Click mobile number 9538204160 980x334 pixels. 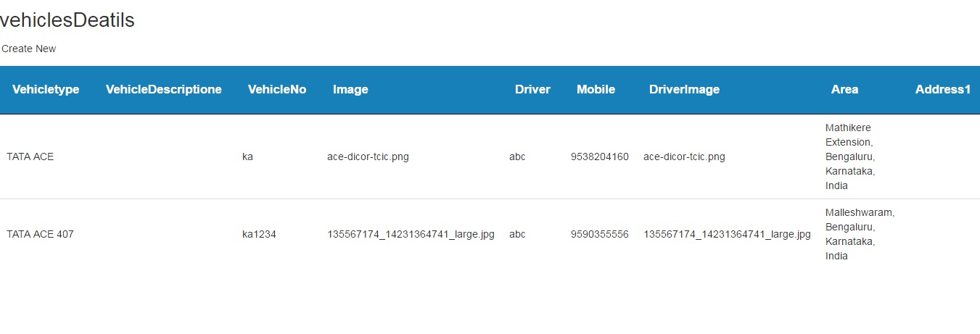pos(599,156)
